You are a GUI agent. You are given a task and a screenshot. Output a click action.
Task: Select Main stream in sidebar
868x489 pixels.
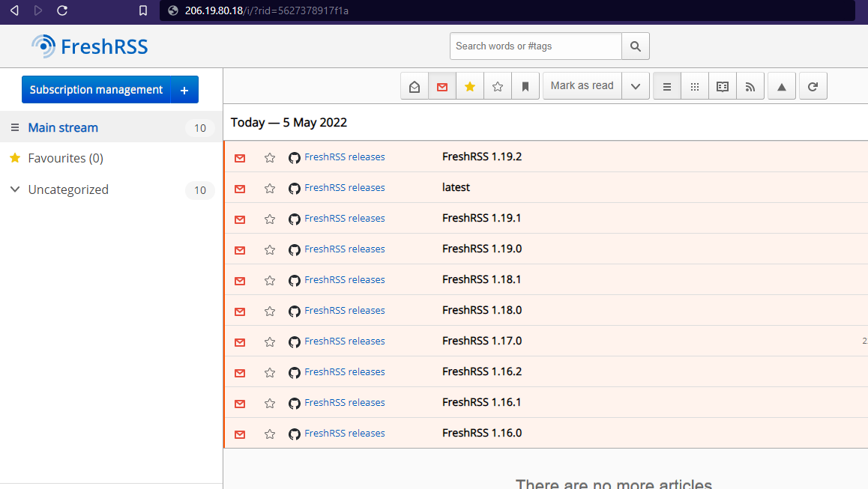pos(63,128)
